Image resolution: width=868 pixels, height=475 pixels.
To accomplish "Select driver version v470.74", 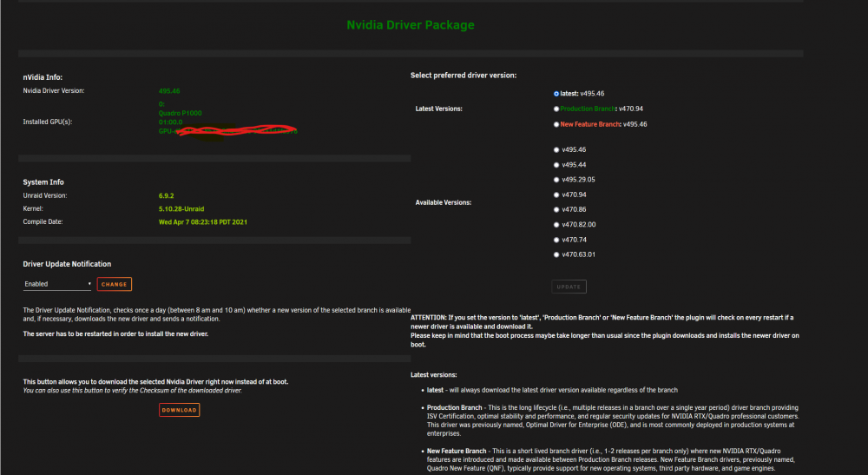I will click(556, 240).
